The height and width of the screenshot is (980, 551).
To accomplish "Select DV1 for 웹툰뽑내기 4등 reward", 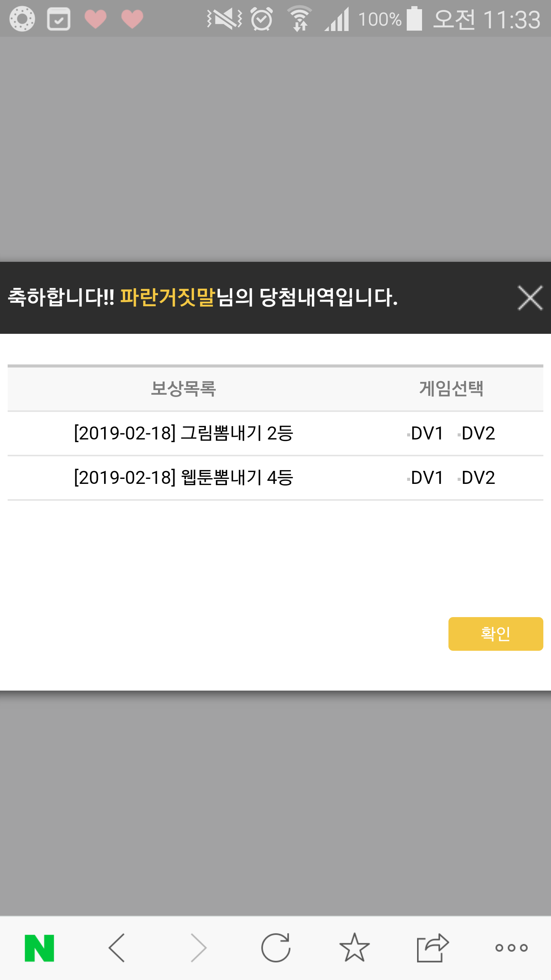I will coord(426,478).
